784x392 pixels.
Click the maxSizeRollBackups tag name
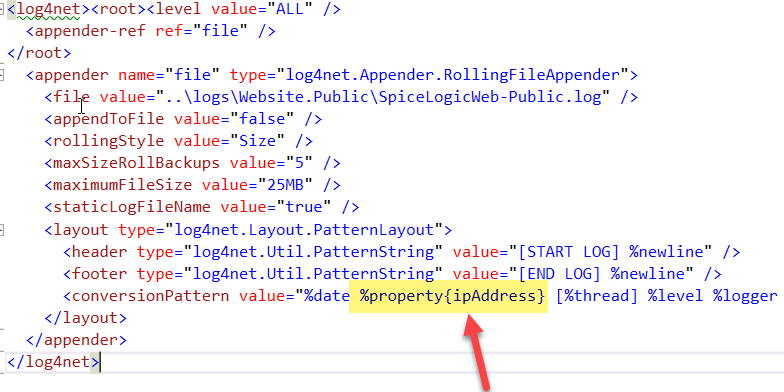pos(136,163)
